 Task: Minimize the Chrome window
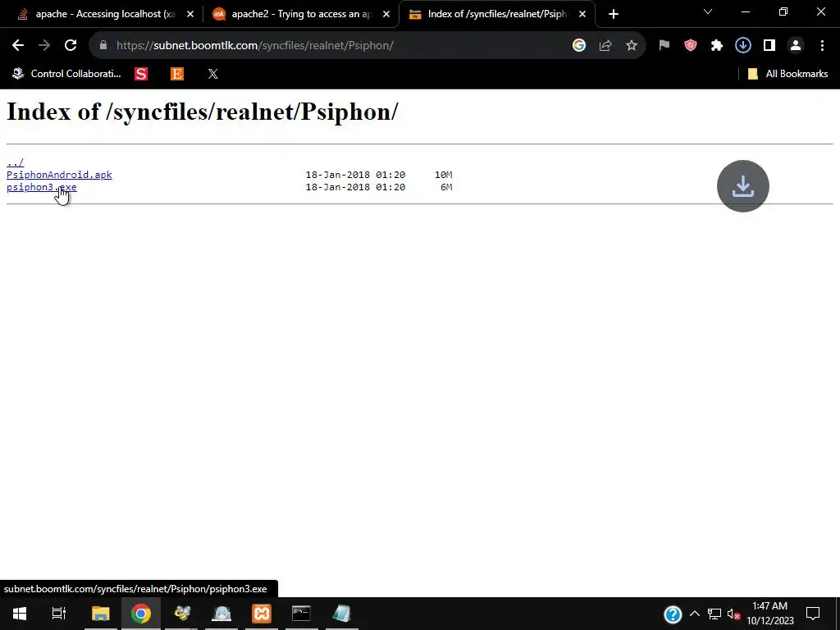(x=745, y=11)
